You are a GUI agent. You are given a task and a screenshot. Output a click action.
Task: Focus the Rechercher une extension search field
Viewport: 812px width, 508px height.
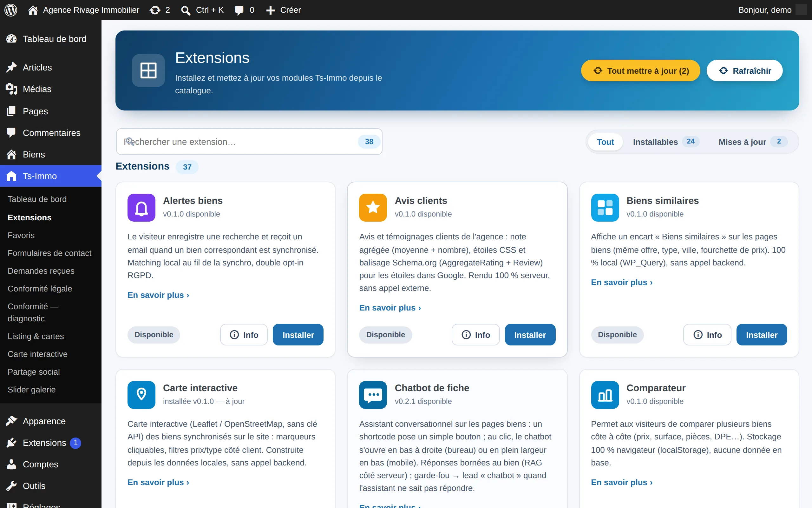(249, 142)
